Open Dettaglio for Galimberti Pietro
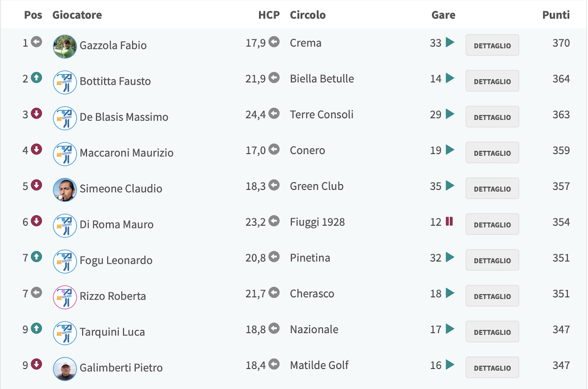Screen dimensions: 588x389 pos(492,367)
